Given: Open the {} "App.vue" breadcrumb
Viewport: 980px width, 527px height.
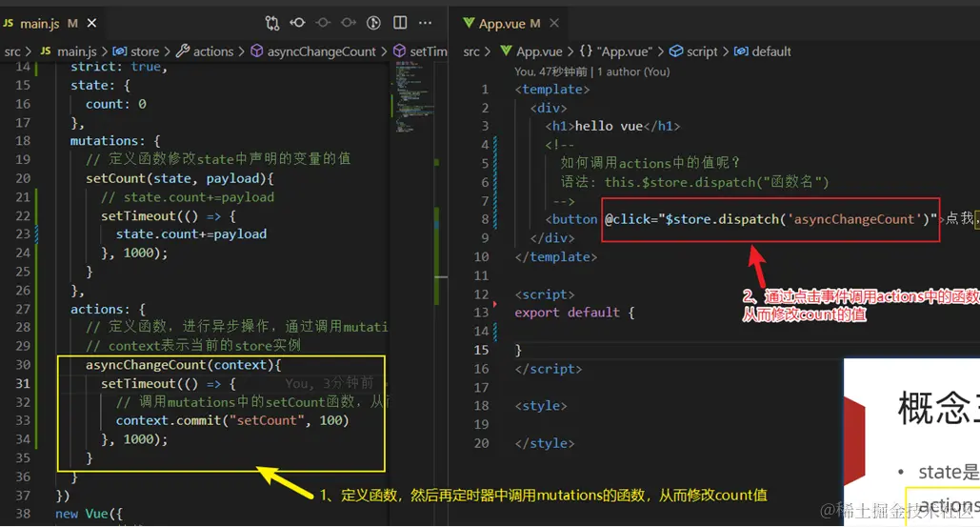Looking at the screenshot, I should click(615, 51).
